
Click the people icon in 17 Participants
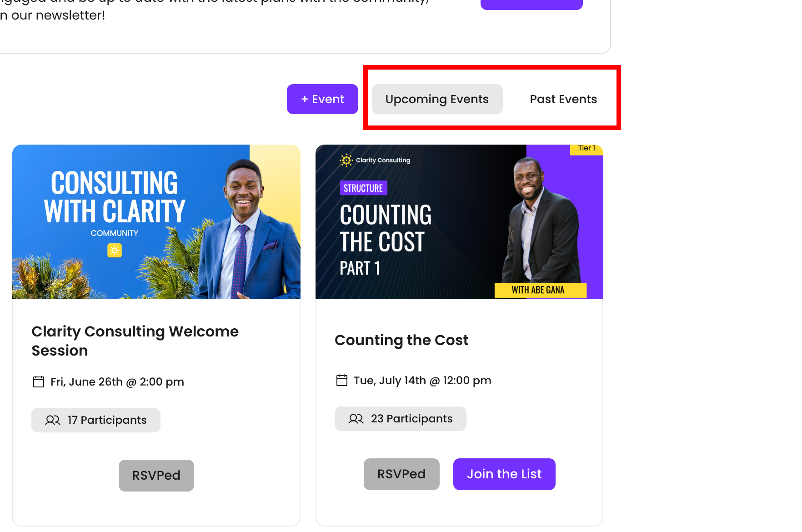53,420
